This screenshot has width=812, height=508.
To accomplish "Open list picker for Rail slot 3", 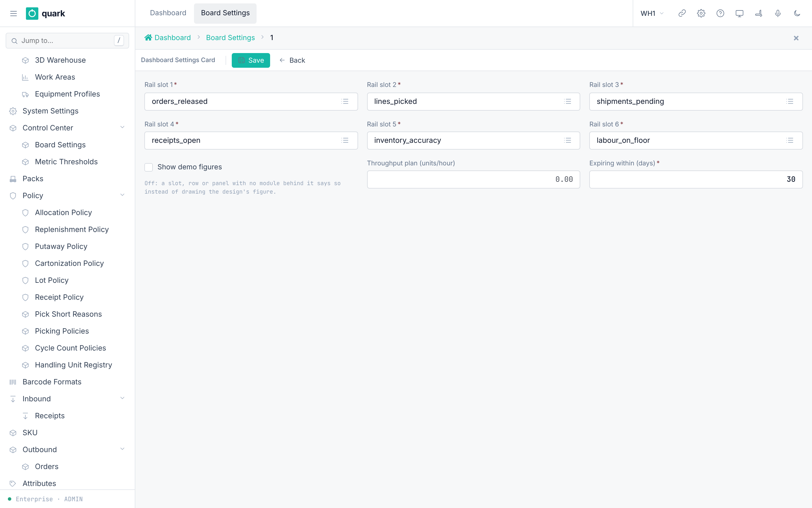I will pyautogui.click(x=790, y=102).
